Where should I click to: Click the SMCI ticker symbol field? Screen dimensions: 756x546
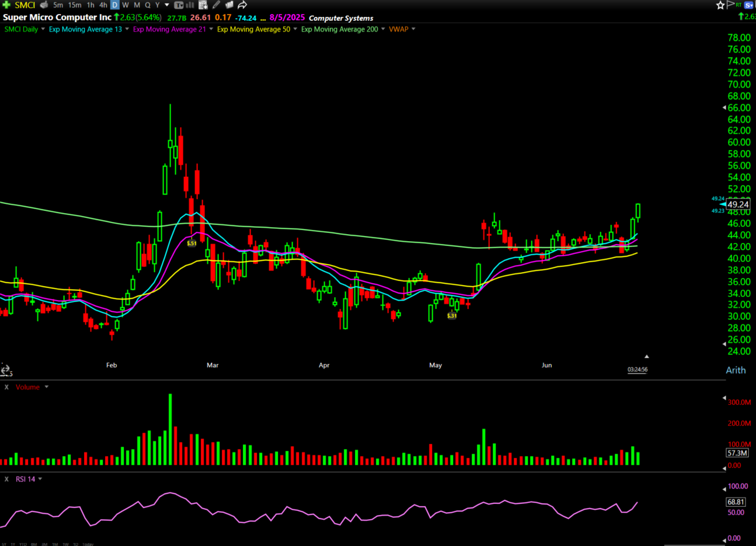pyautogui.click(x=25, y=5)
